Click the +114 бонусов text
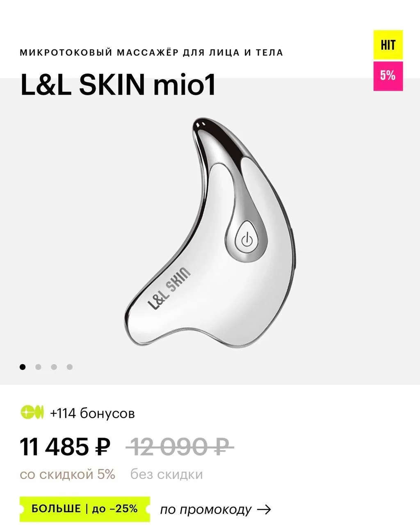This screenshot has width=420, height=525. click(92, 413)
